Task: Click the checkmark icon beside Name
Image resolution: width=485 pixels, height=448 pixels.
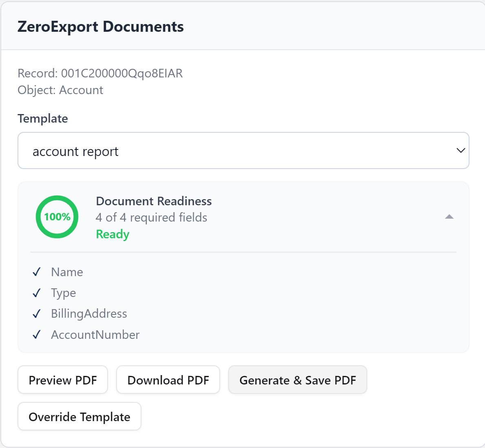Action: coord(37,272)
